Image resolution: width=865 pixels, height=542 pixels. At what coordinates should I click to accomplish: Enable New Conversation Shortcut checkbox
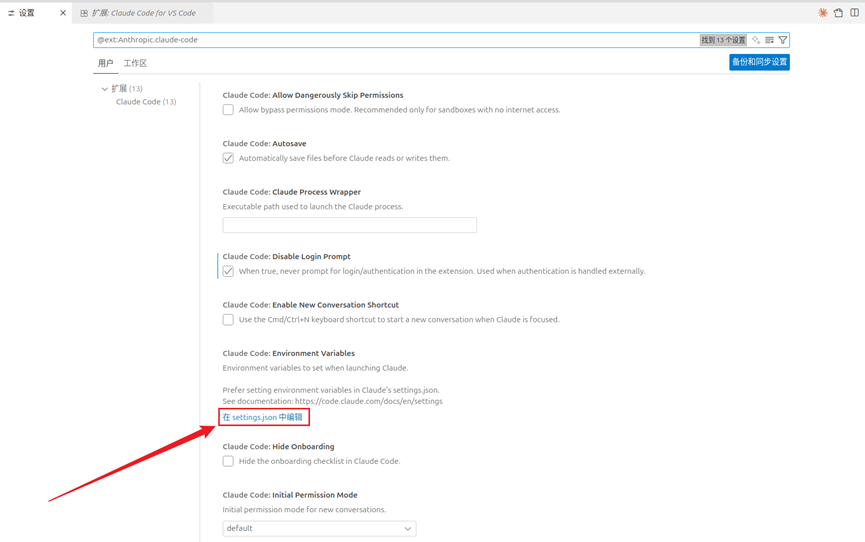228,320
